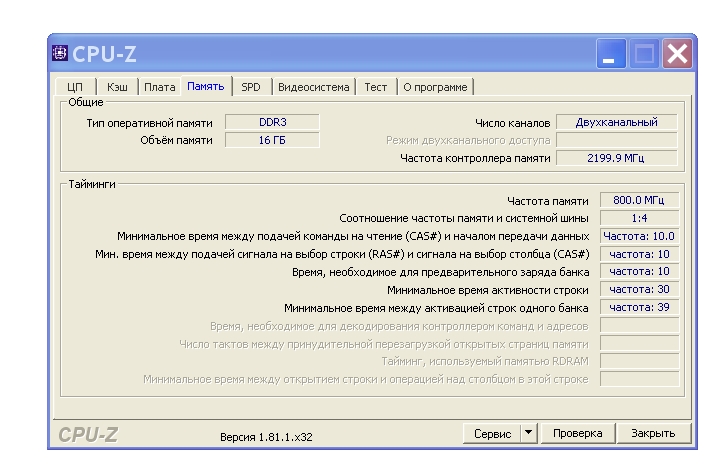Click the Версия 1.81.1.x32 text

click(x=266, y=437)
